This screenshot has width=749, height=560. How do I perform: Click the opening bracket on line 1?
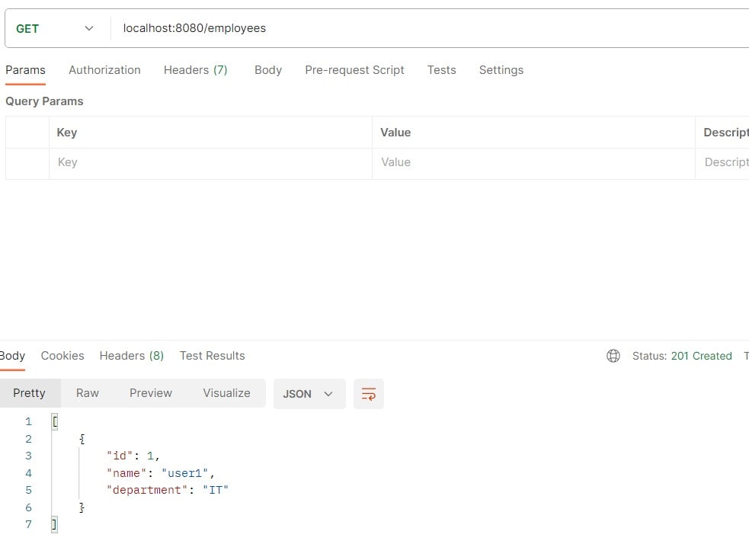54,421
